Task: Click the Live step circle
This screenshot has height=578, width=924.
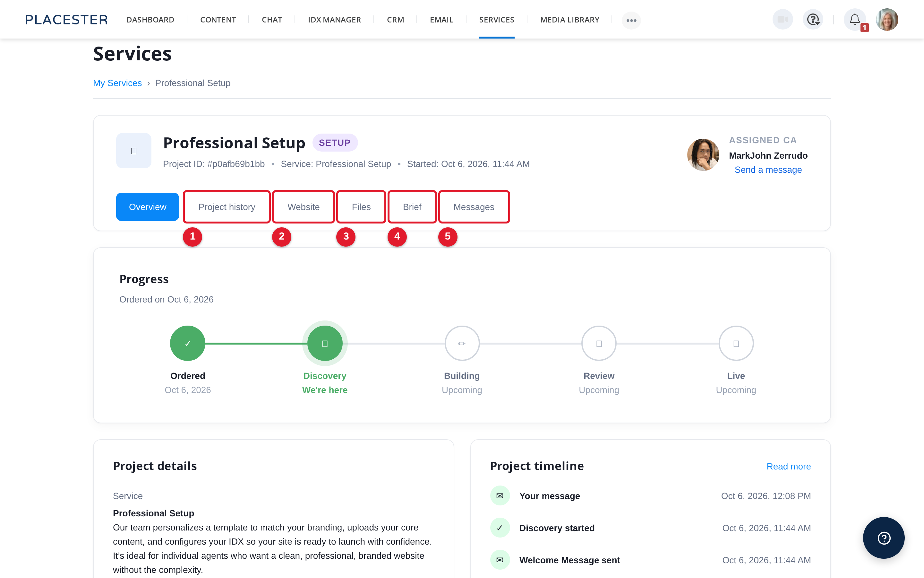Action: pyautogui.click(x=736, y=343)
